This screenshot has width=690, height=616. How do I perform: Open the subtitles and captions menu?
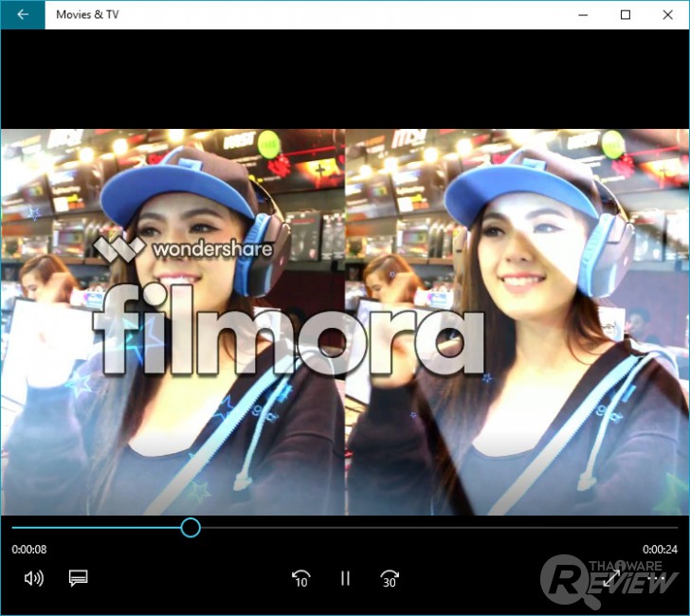coord(79,578)
